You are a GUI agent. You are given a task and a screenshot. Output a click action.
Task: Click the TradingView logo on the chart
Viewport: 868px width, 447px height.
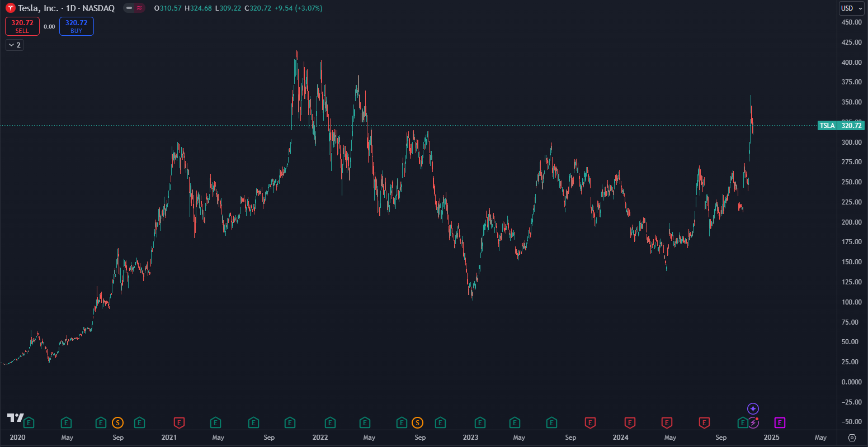tap(15, 417)
